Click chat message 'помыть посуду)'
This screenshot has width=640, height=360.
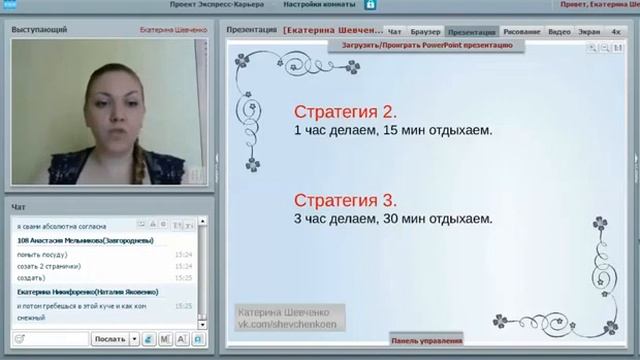tap(42, 255)
